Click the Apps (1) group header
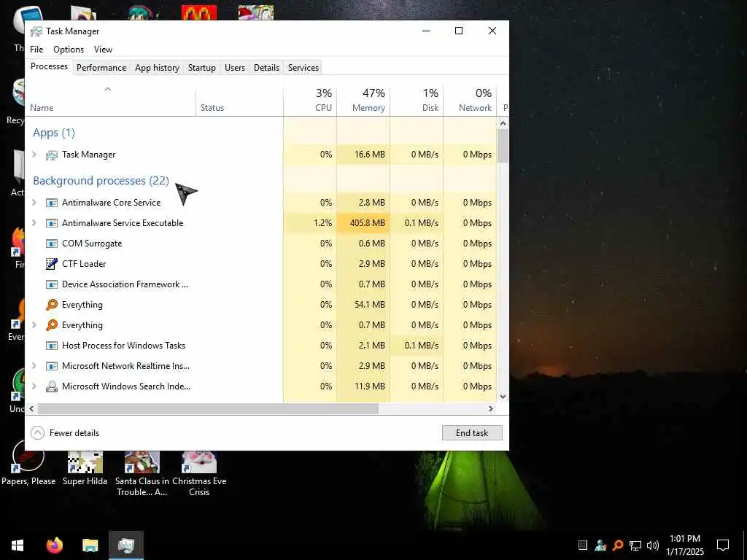747x560 pixels. pos(54,133)
